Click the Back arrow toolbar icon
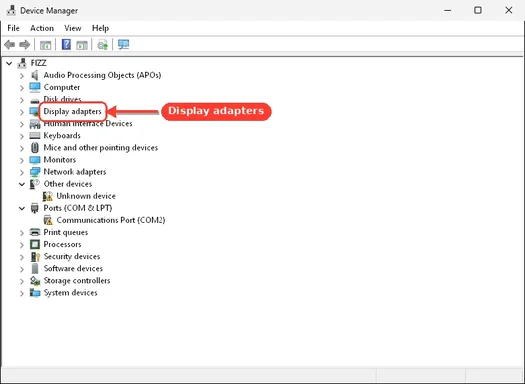 [10, 44]
